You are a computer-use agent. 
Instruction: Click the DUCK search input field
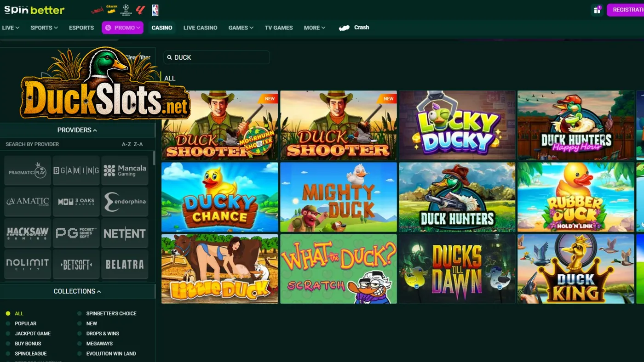click(217, 57)
